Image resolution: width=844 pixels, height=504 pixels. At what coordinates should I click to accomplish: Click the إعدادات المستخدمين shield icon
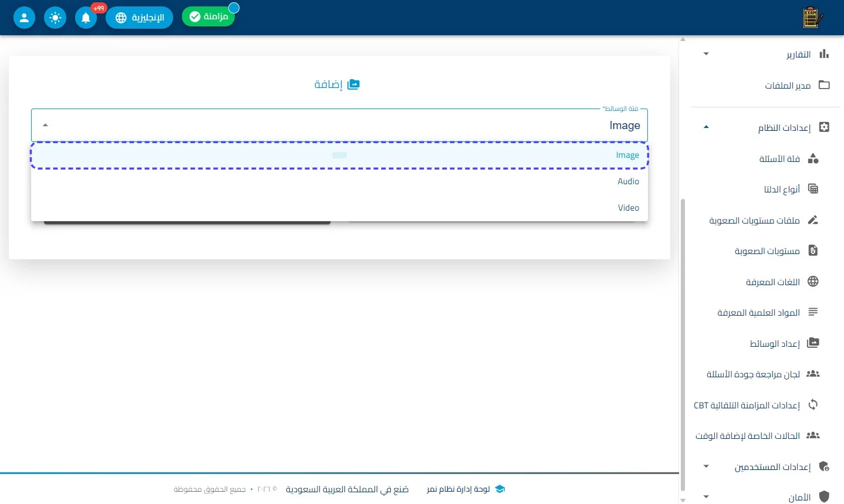pyautogui.click(x=824, y=466)
